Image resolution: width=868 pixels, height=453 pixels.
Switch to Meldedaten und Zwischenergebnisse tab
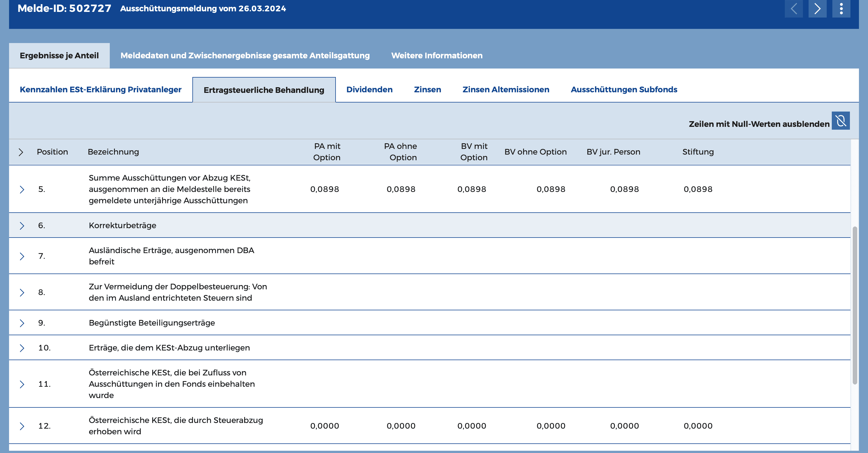pyautogui.click(x=245, y=56)
